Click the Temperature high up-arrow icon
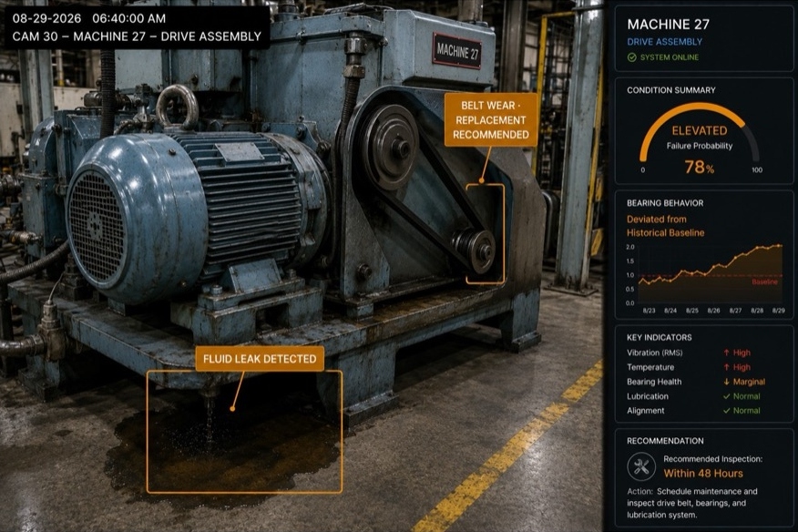798x532 pixels. coord(726,367)
